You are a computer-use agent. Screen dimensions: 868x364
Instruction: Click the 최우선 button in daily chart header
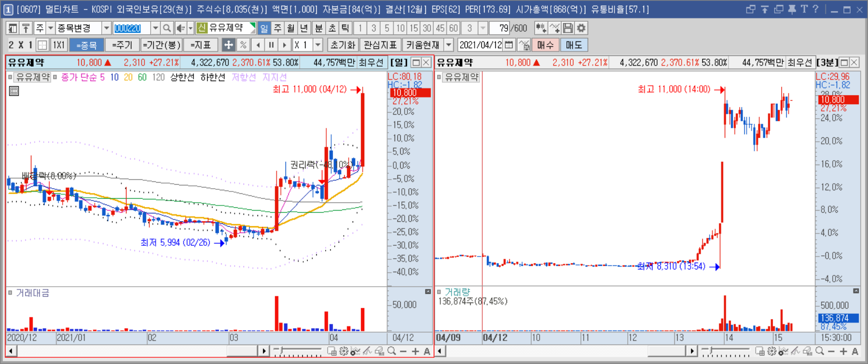tap(372, 62)
